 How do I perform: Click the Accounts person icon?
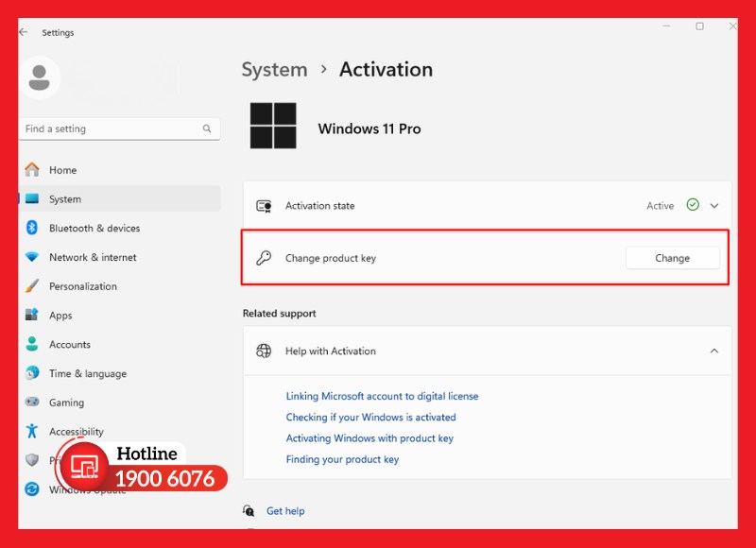tap(32, 344)
